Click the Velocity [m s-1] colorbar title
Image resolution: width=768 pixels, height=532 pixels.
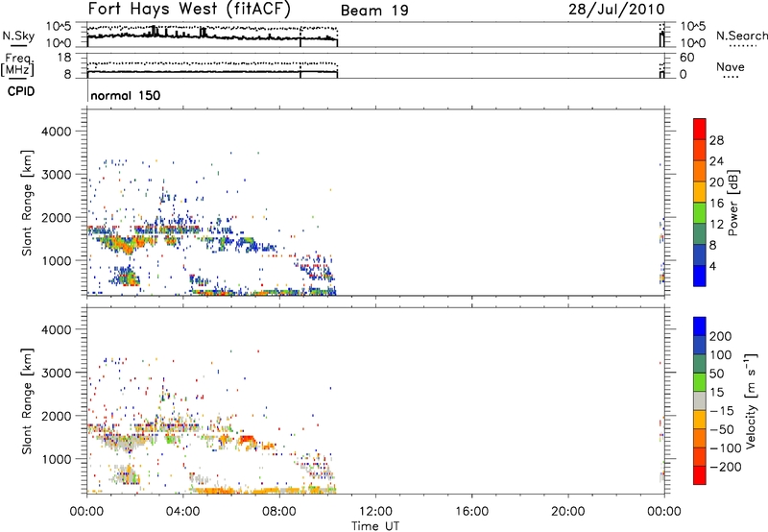tap(751, 400)
